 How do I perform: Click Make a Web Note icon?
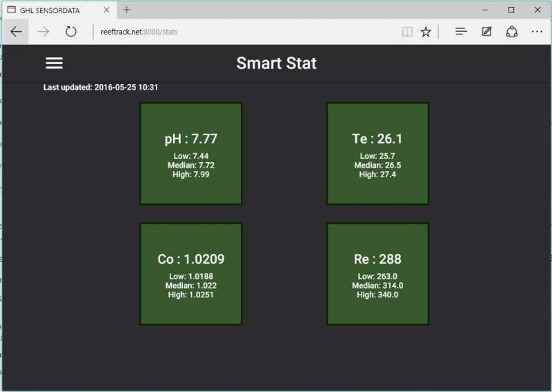pos(486,32)
